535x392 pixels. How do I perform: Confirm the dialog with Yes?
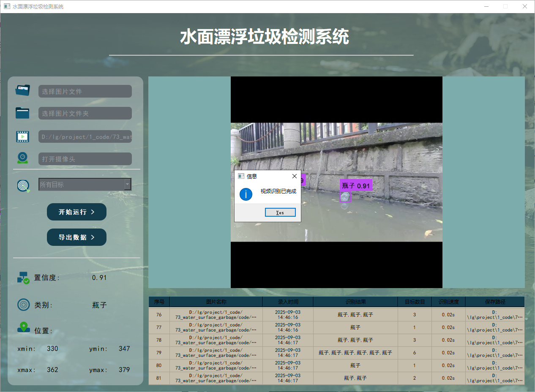(280, 212)
